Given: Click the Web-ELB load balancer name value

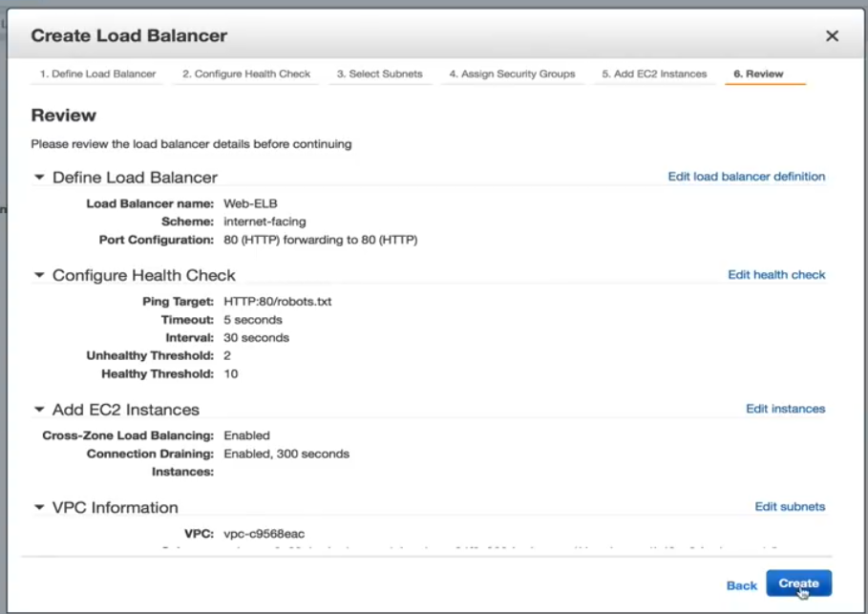Looking at the screenshot, I should coord(250,203).
